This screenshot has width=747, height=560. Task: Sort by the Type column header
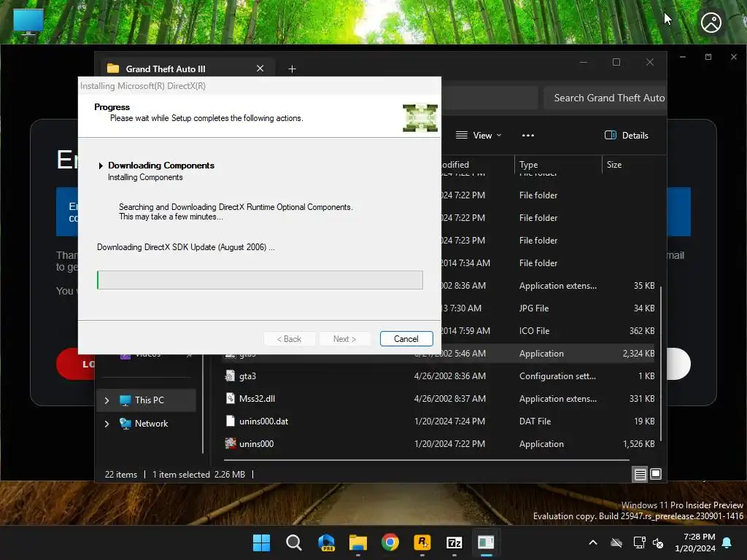point(558,164)
